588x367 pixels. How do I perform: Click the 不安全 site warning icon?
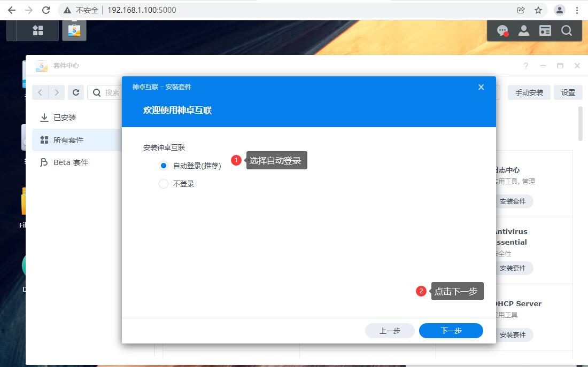pos(67,10)
